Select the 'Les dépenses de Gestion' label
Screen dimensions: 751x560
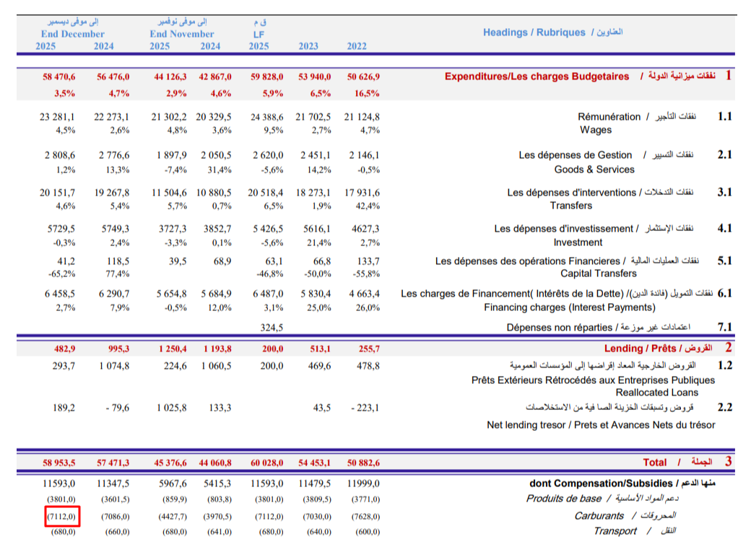click(575, 155)
